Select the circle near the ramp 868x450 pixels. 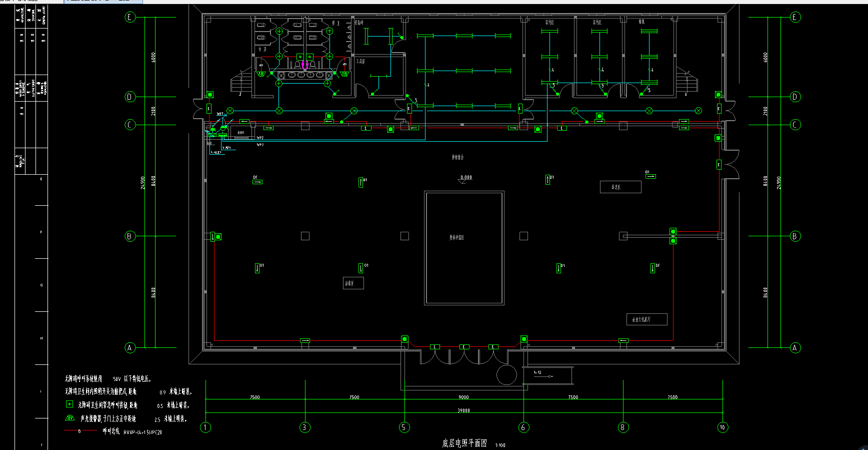(x=506, y=374)
